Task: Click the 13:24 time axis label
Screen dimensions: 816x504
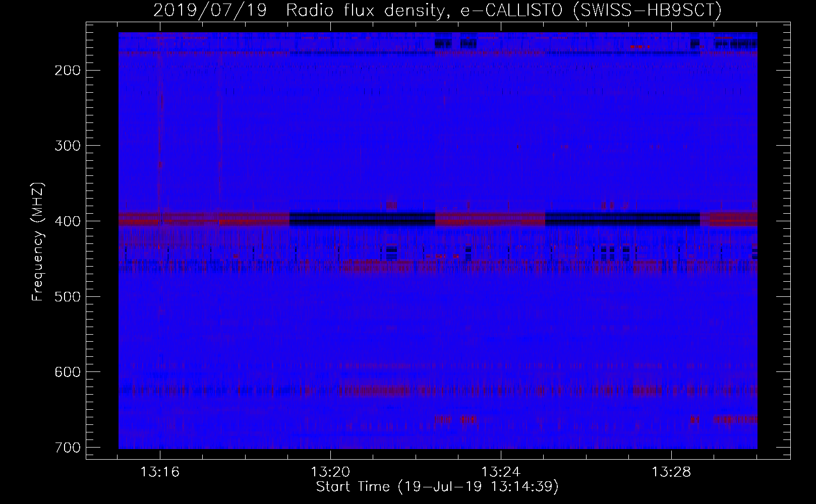Action: pyautogui.click(x=501, y=472)
